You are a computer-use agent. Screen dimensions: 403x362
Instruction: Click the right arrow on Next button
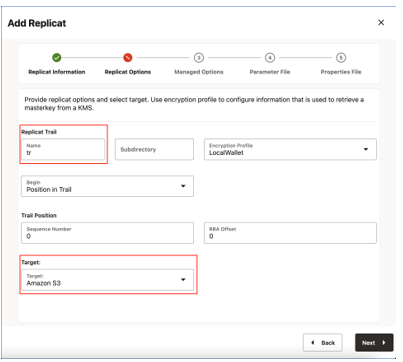click(384, 343)
